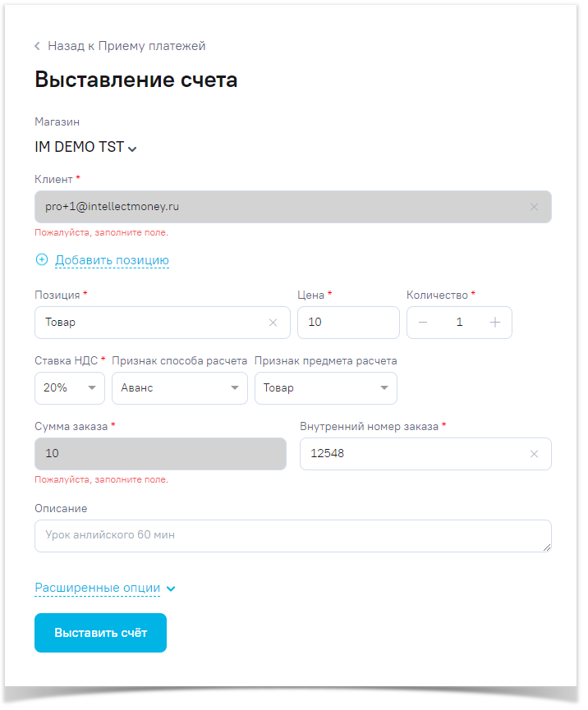Go back to Приему платежей
This screenshot has height=710, width=588.
coord(126,47)
